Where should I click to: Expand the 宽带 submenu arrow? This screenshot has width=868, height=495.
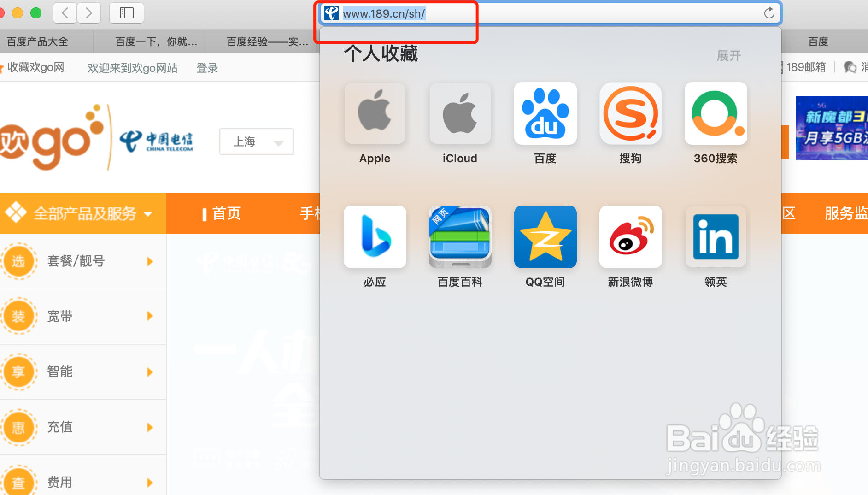tap(150, 316)
